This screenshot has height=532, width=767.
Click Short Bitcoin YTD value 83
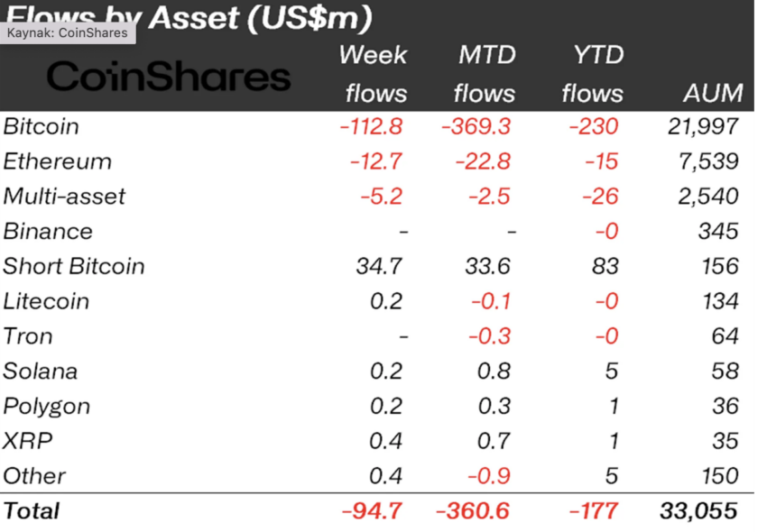[605, 267]
